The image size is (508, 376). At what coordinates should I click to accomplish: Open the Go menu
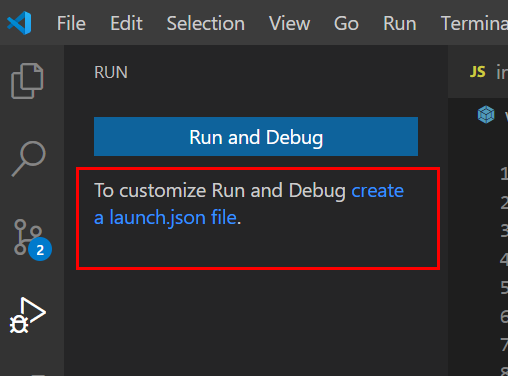pyautogui.click(x=346, y=24)
